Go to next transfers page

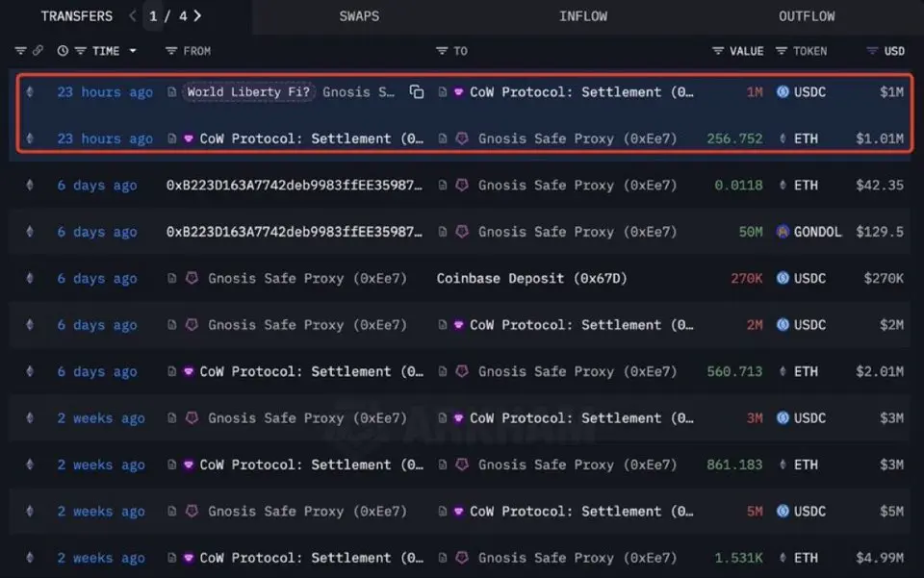click(x=197, y=16)
